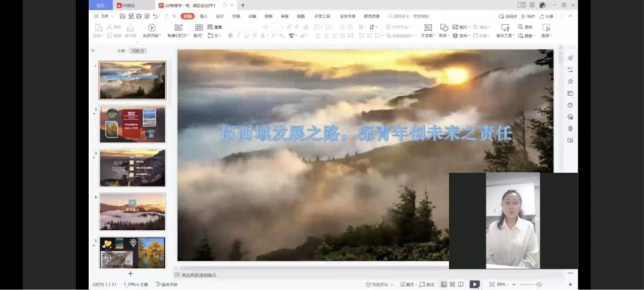Screen dimensions: 644x290
Task: Click the Save icon in quick access toolbar
Action: click(123, 17)
